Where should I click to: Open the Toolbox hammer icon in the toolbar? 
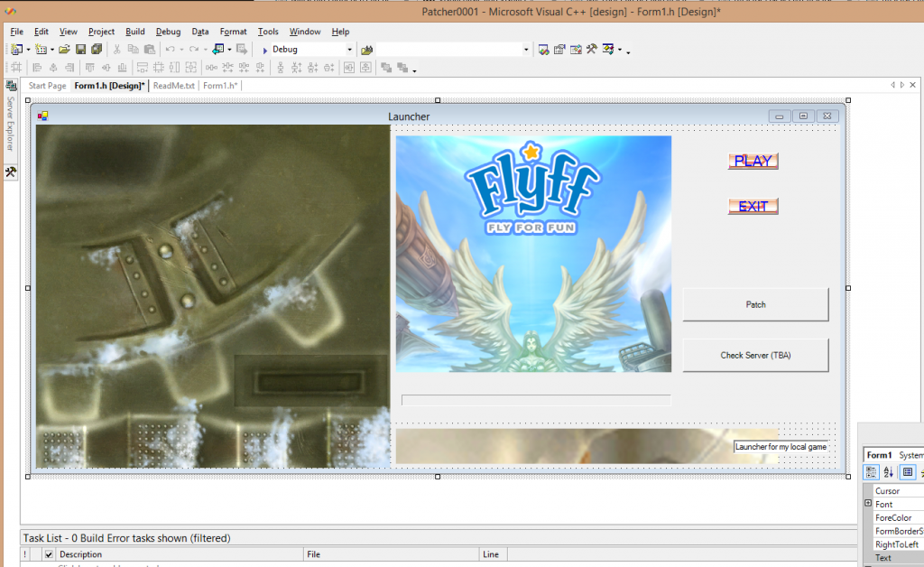pyautogui.click(x=592, y=50)
